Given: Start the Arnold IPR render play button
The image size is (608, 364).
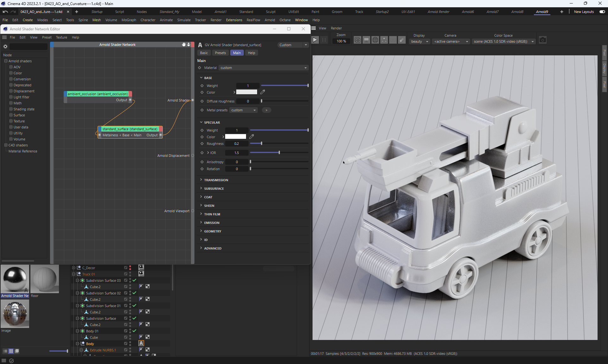Looking at the screenshot, I should coord(315,40).
